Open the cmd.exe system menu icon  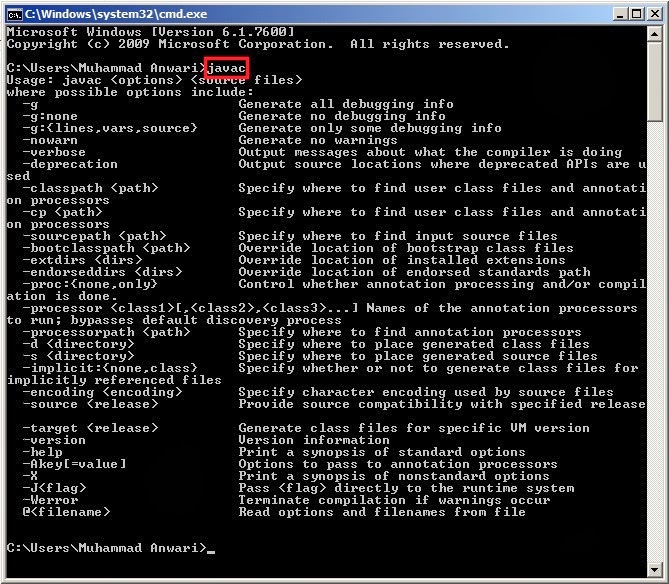tap(15, 15)
